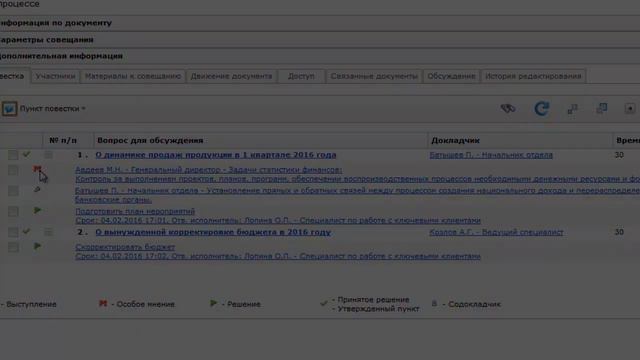This screenshot has width=640, height=360.
Task: Tick the checkbox for agenda item 2
Action: (13, 232)
